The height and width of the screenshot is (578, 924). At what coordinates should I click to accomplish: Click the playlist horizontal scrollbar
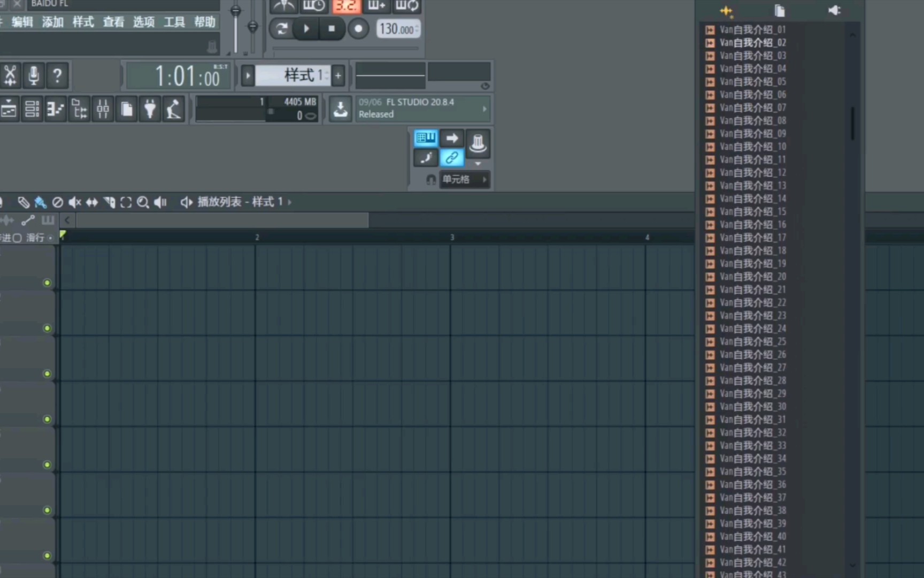point(222,220)
